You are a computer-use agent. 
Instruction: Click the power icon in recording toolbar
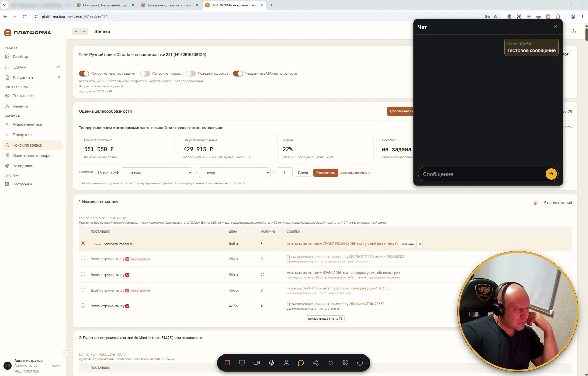pos(360,363)
